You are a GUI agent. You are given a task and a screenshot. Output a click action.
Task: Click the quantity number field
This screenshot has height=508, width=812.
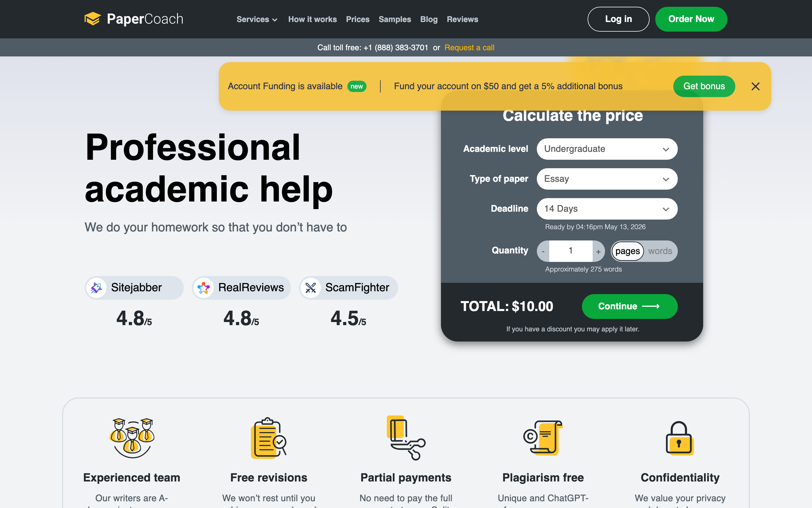point(570,251)
